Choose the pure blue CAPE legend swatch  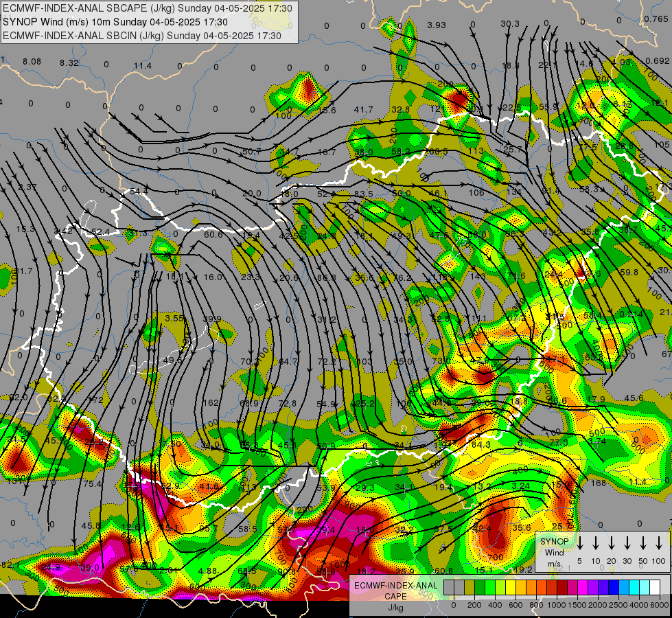[613, 588]
